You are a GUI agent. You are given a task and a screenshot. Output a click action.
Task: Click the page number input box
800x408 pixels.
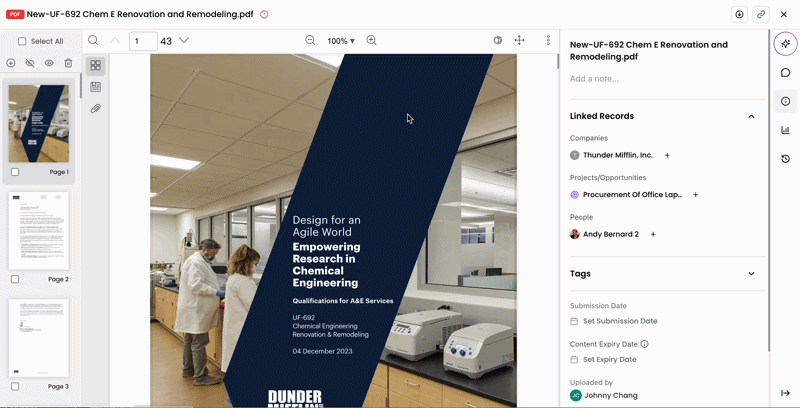click(143, 41)
